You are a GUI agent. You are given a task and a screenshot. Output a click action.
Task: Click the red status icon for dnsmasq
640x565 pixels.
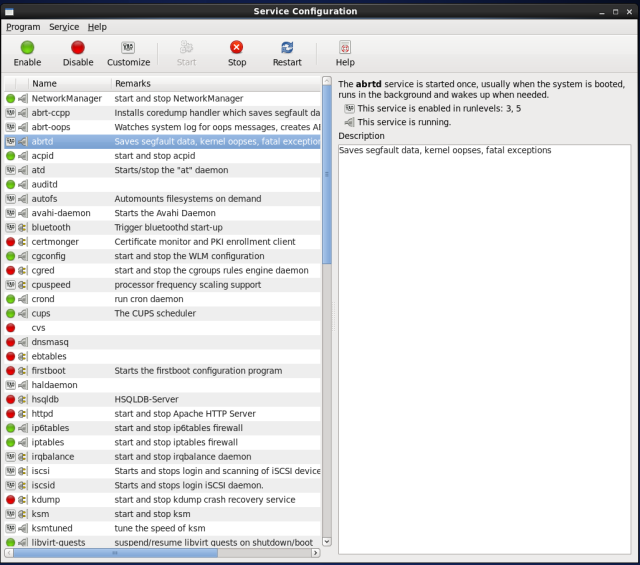(x=11, y=342)
